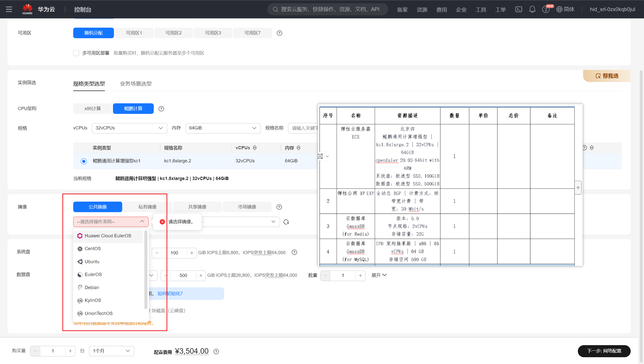Viewport: 644px width, 364px height.
Task: Click the plus icon beside document table
Action: click(578, 188)
